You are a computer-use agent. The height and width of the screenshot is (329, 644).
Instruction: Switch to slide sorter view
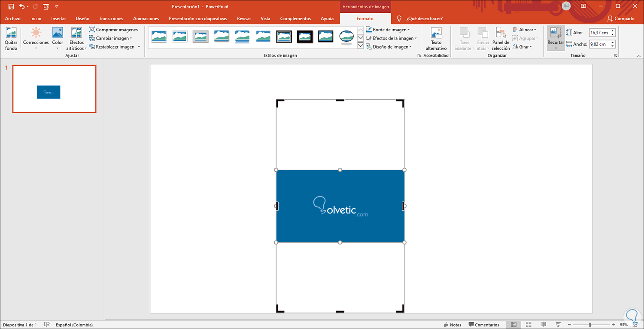[529, 325]
